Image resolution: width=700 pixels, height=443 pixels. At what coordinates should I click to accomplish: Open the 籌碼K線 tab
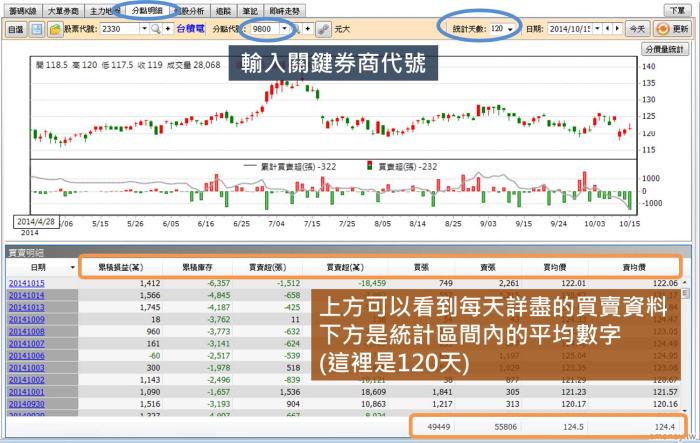click(23, 11)
